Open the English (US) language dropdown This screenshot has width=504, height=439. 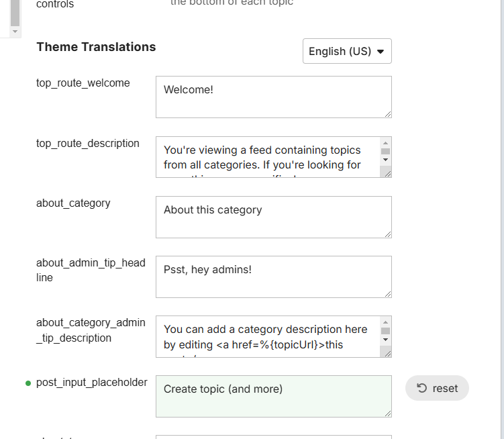coord(346,51)
